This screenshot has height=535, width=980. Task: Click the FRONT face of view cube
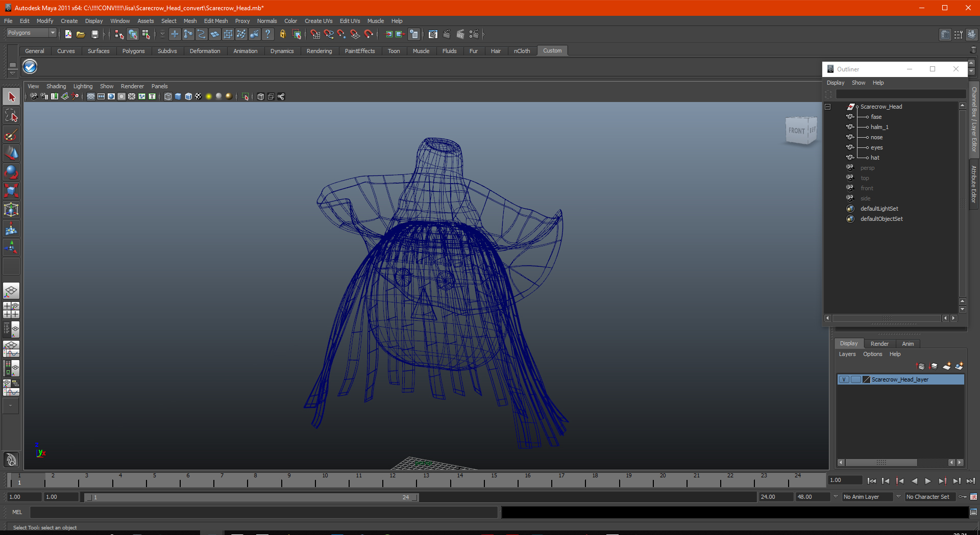pos(797,131)
